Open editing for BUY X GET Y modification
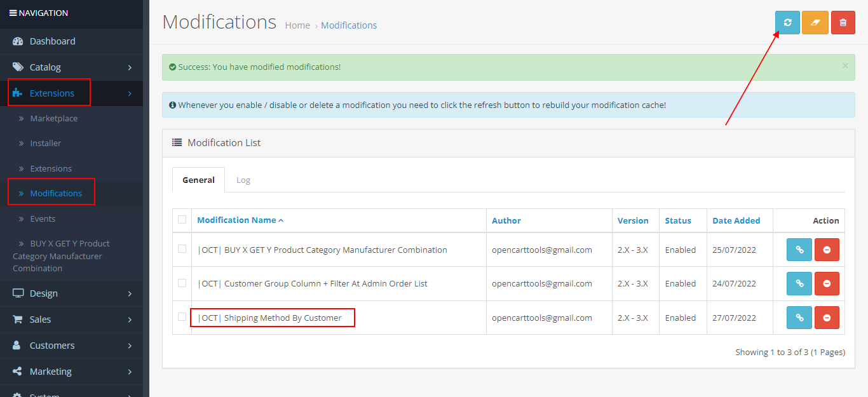Viewport: 868px width, 397px height. tap(799, 250)
